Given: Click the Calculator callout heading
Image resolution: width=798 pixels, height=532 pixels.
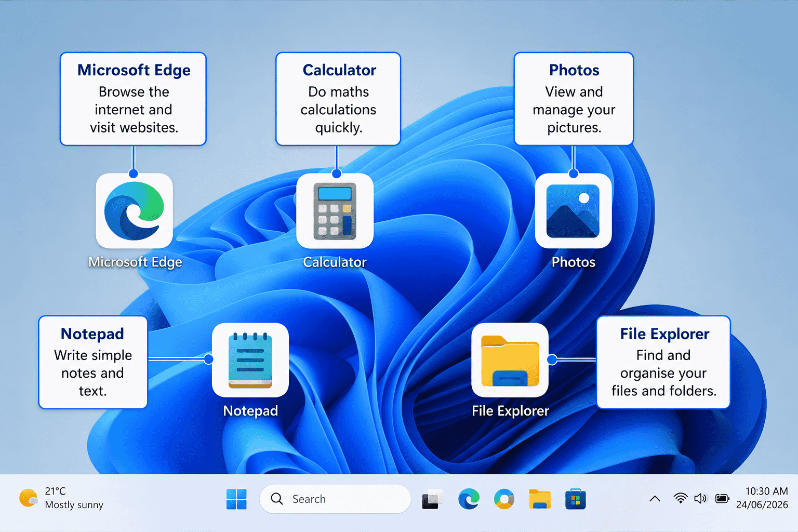Looking at the screenshot, I should (x=339, y=70).
